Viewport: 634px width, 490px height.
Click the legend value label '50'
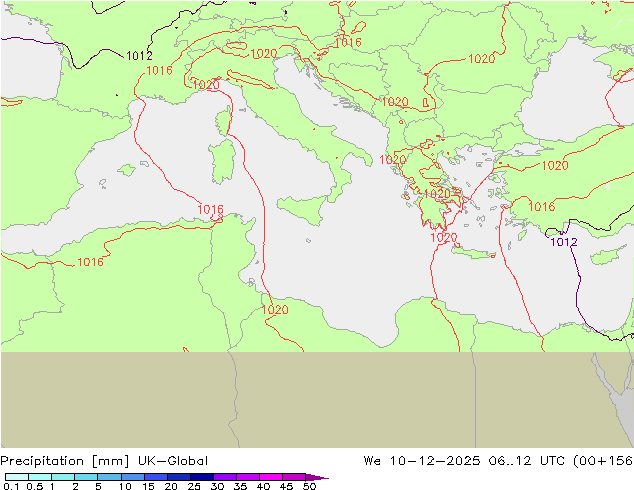tap(309, 486)
